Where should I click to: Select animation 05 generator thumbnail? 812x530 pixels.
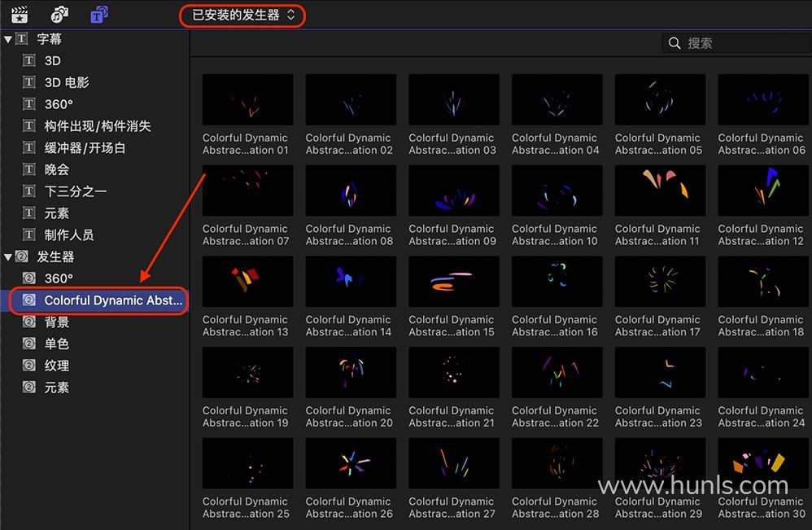tap(660, 99)
